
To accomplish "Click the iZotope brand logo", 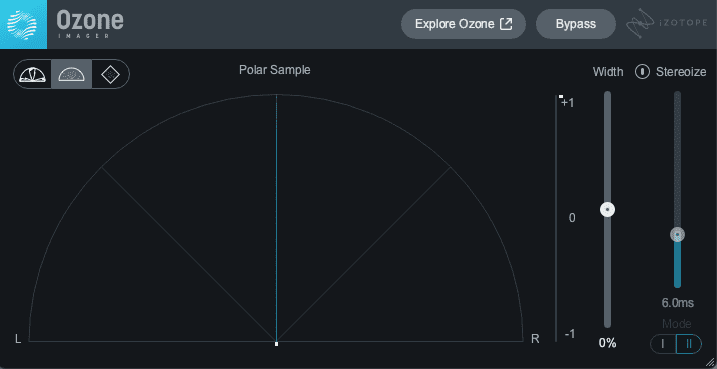I will pyautogui.click(x=667, y=24).
